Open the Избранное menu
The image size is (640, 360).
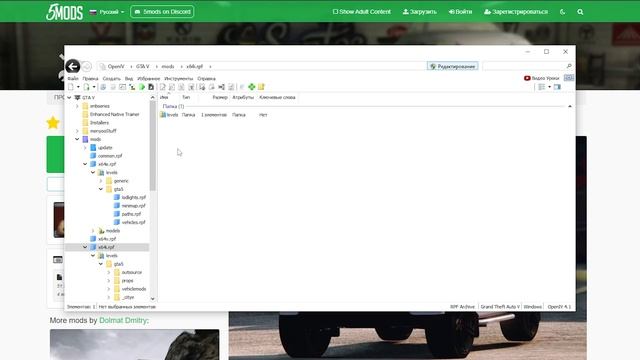(x=149, y=78)
